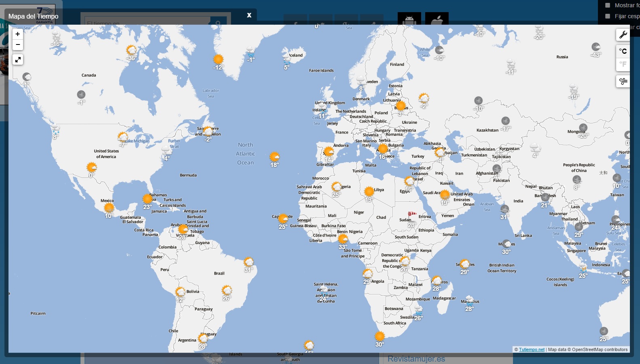Screen dimensions: 640x364
Task: Select the 12° weather icon in Bolivia
Action: click(x=180, y=292)
